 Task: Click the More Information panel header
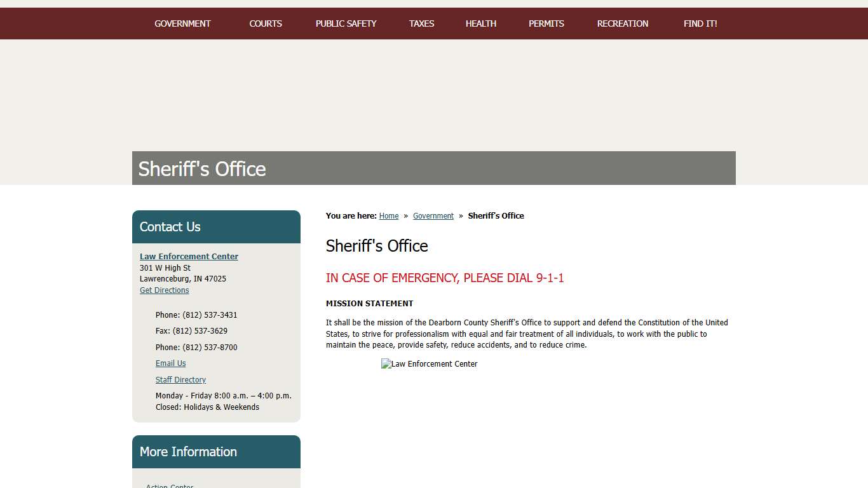[x=188, y=452]
